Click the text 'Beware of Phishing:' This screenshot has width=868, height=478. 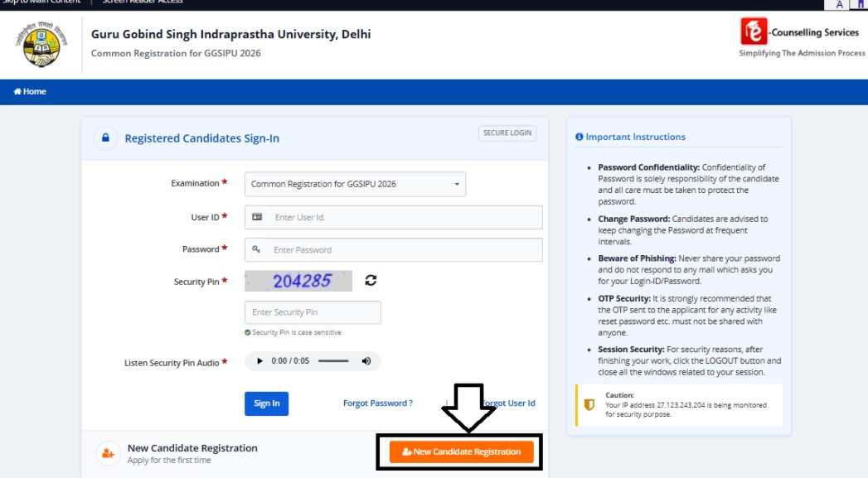coord(638,258)
